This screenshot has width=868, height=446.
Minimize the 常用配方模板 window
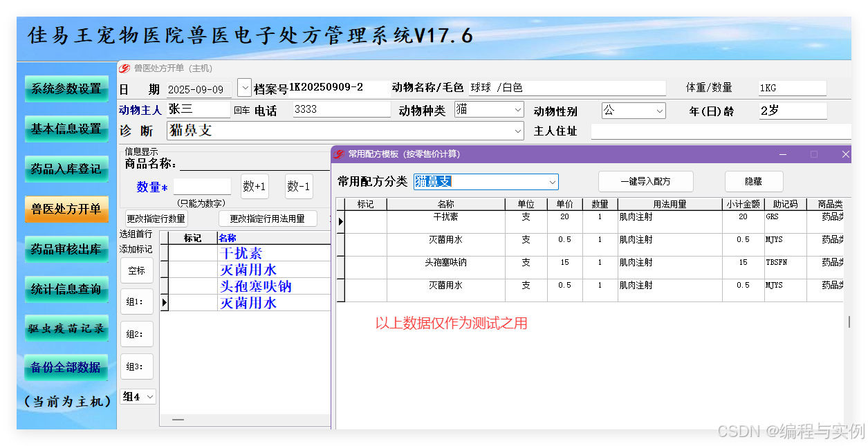tap(783, 154)
